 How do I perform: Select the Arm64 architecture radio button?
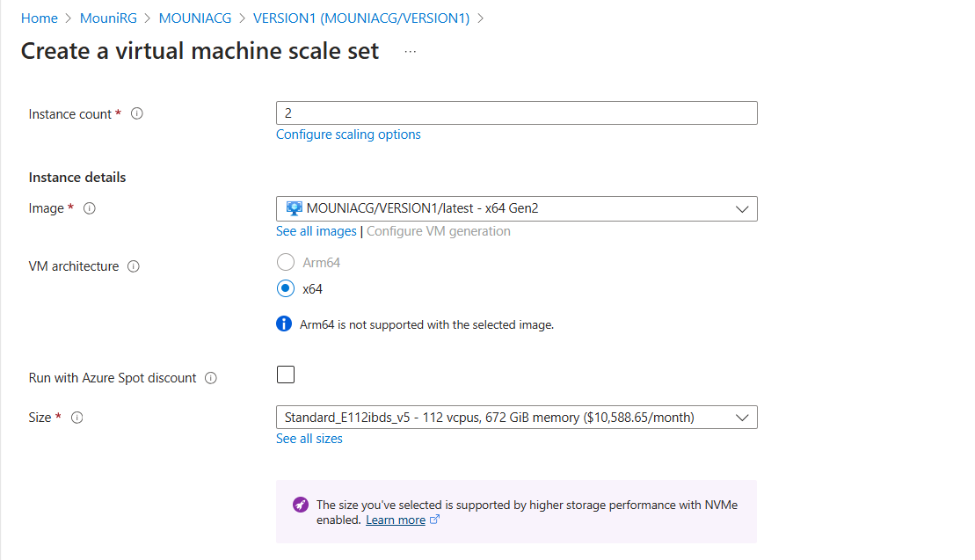pos(285,262)
